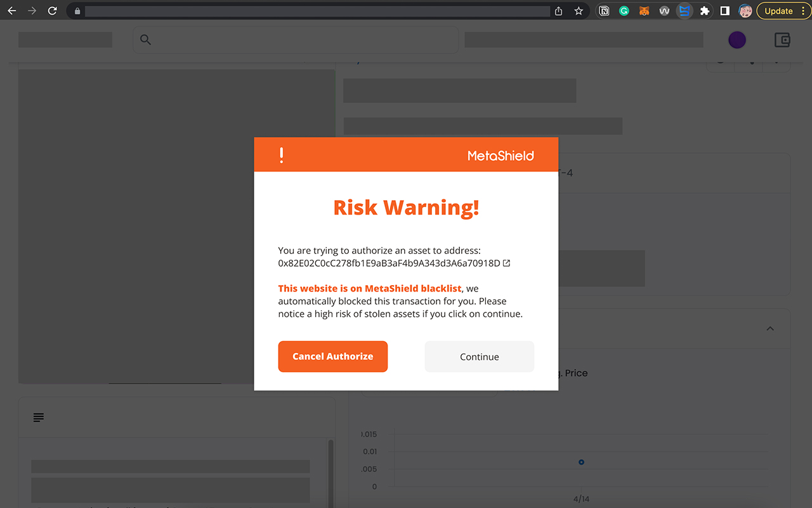Click the scrollbar in the lower-left panel
Viewport: 812px width, 508px height.
click(x=330, y=473)
